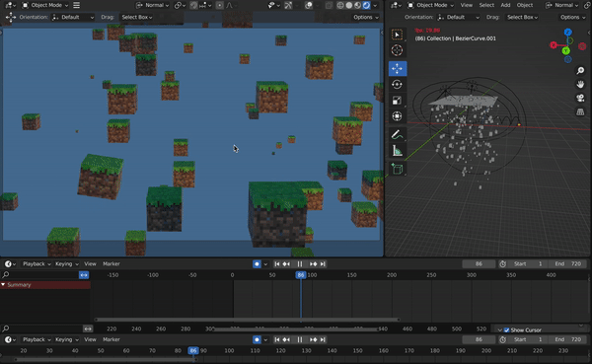Open View menu in right viewport header

467,5
